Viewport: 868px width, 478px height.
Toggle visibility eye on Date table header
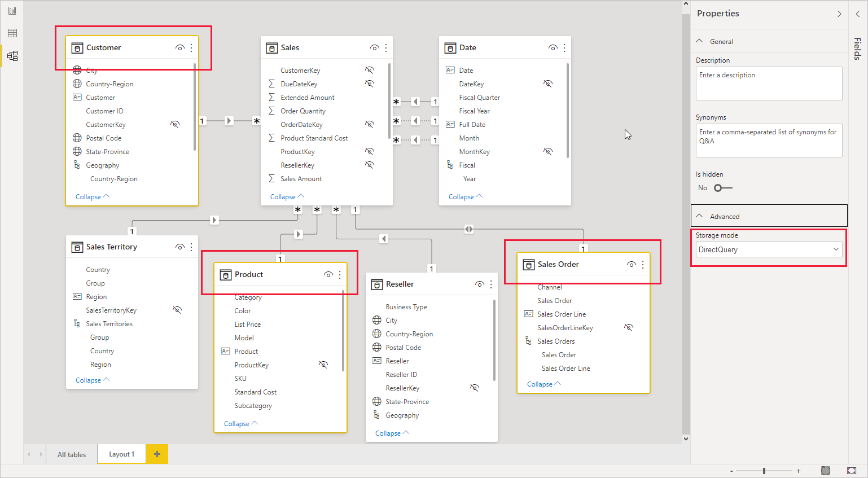point(553,48)
